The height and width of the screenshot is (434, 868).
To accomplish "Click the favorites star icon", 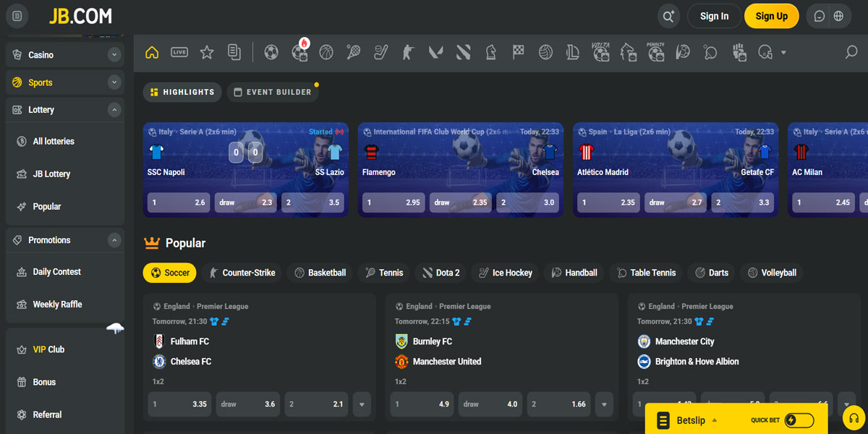I will point(207,52).
